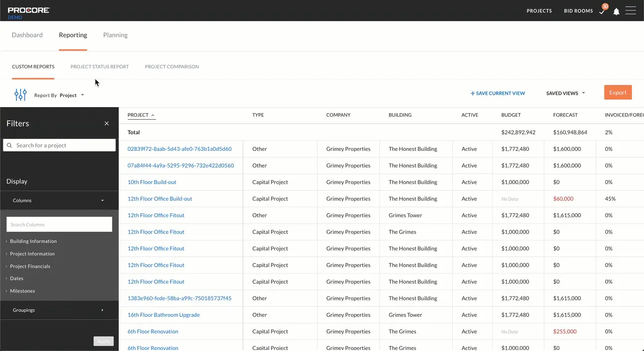Expand Project Financials columns
The height and width of the screenshot is (351, 644).
pyautogui.click(x=30, y=267)
